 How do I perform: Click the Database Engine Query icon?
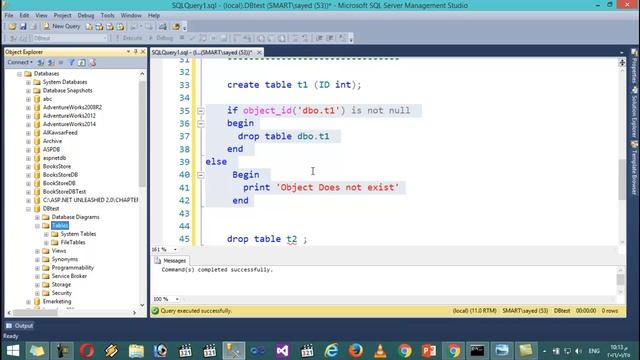tap(89, 27)
